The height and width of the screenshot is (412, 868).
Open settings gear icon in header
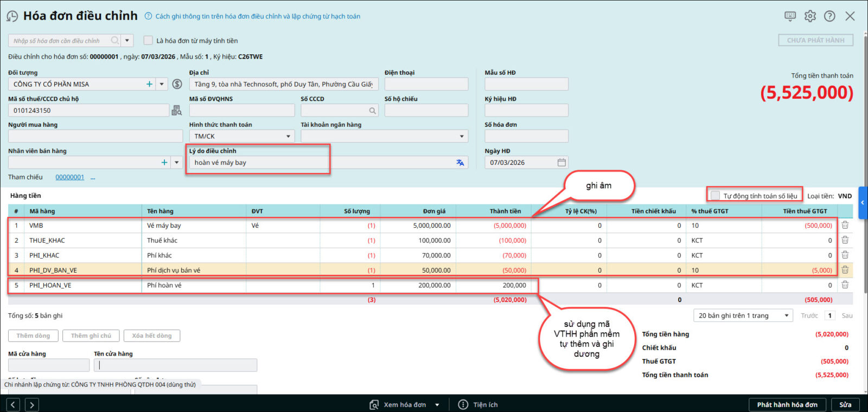point(810,16)
